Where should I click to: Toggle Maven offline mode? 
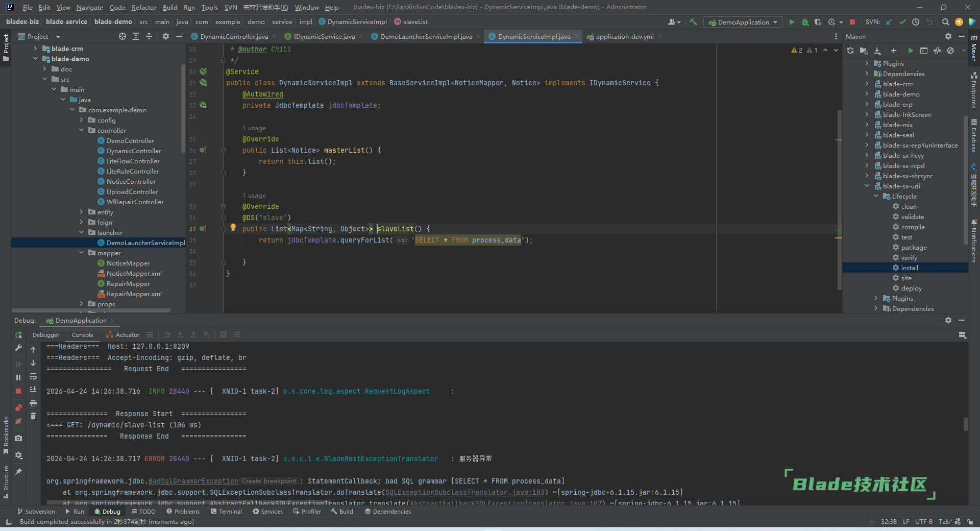[x=937, y=51]
